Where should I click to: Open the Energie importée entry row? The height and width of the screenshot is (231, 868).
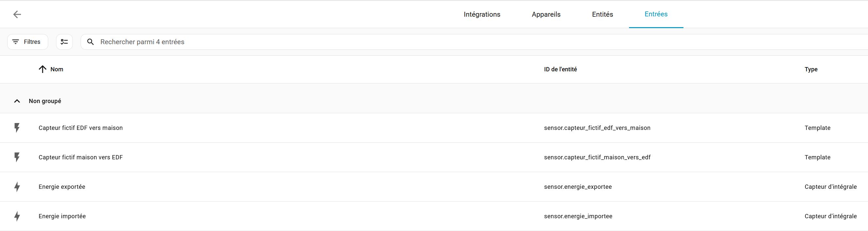(x=62, y=216)
